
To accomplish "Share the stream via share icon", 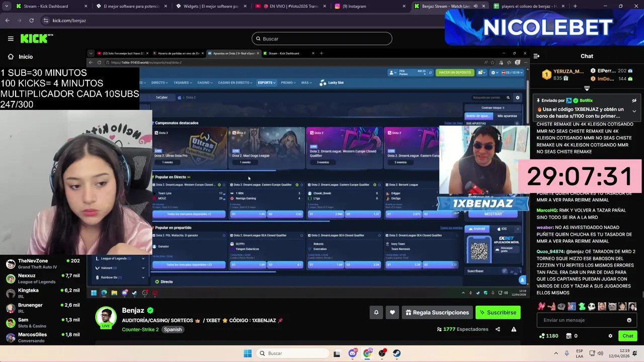I will 498,329.
